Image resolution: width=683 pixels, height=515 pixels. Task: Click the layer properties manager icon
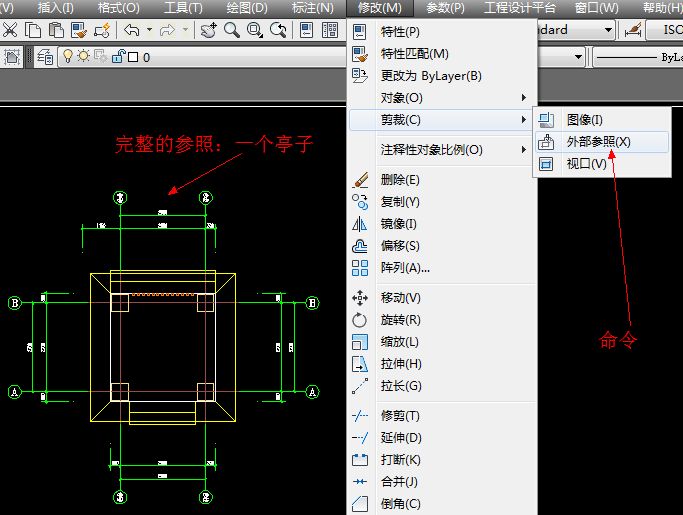point(45,58)
